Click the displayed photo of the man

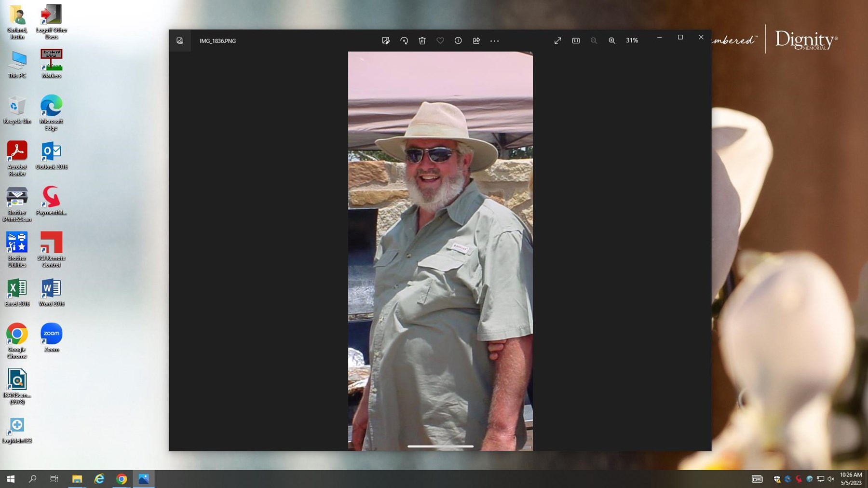pos(440,251)
